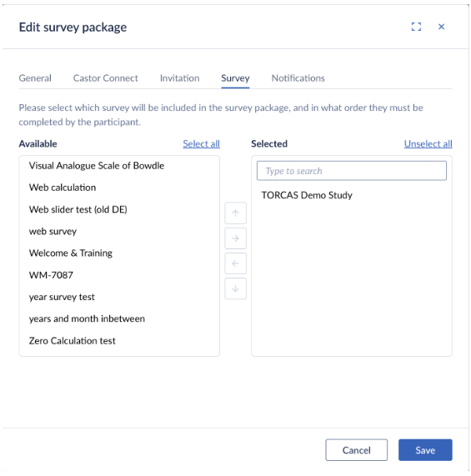This screenshot has width=471, height=476.
Task: Save the survey package
Action: tap(425, 450)
